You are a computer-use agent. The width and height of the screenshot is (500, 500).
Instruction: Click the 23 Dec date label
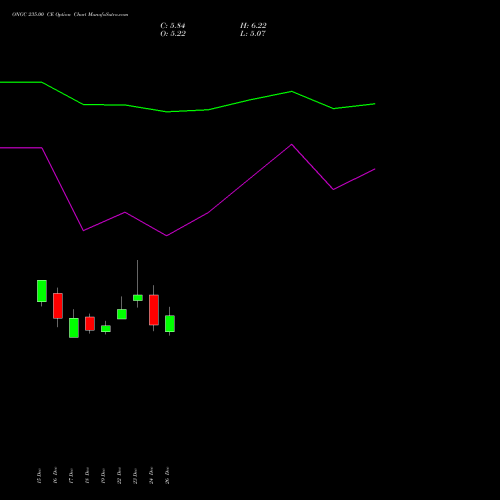[x=135, y=476]
